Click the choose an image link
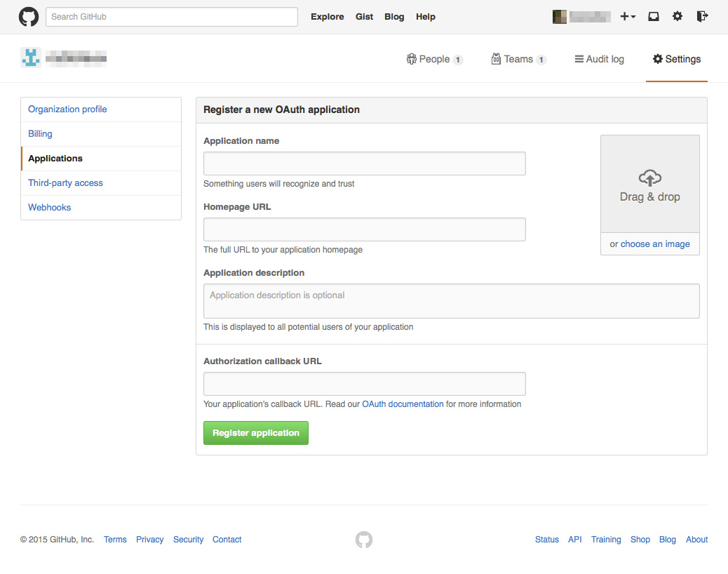 (655, 243)
